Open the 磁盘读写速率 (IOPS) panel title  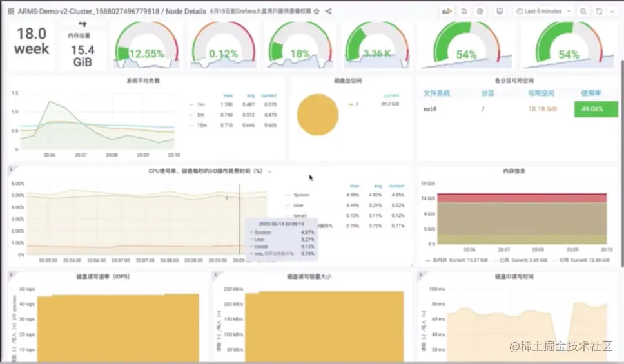[103, 276]
